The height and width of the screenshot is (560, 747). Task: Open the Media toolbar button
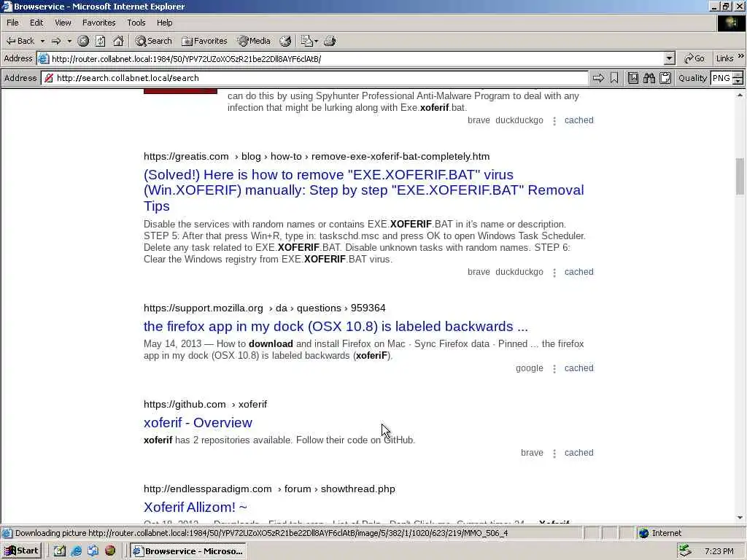(x=254, y=41)
